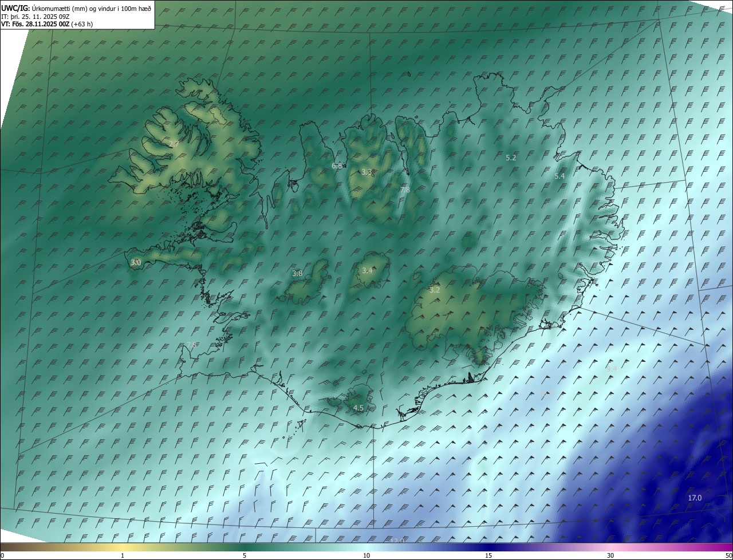Click the 15 tick on the colour scale
The height and width of the screenshot is (560, 733).
click(x=488, y=555)
